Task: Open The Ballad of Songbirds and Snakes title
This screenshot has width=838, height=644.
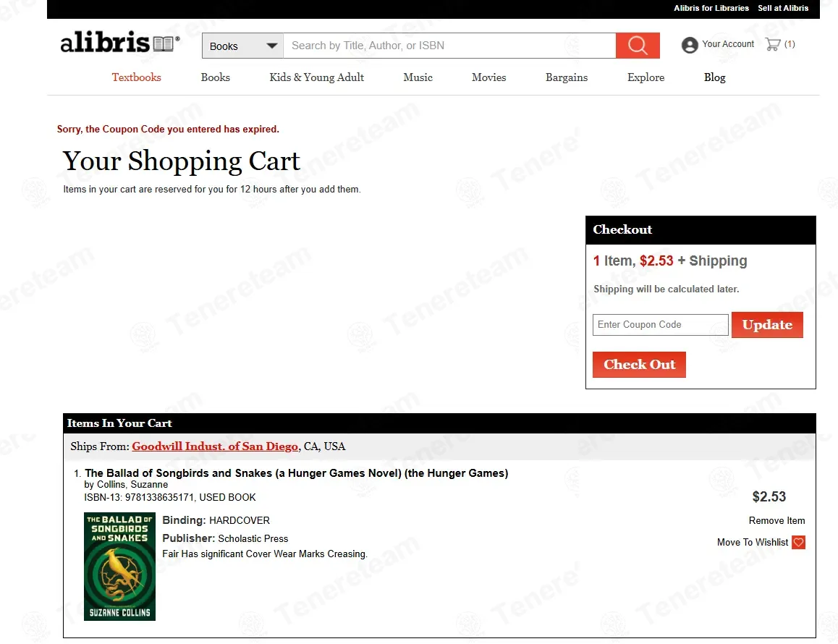Action: [297, 473]
